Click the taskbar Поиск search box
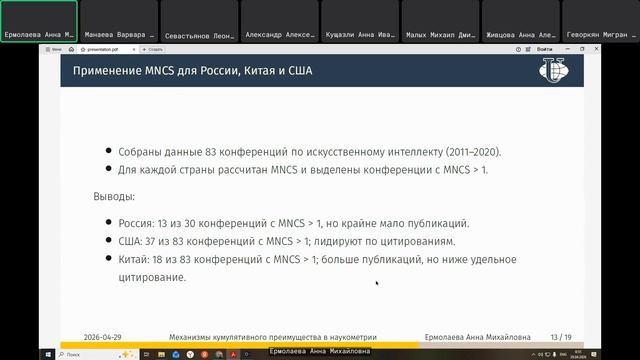 96,355
